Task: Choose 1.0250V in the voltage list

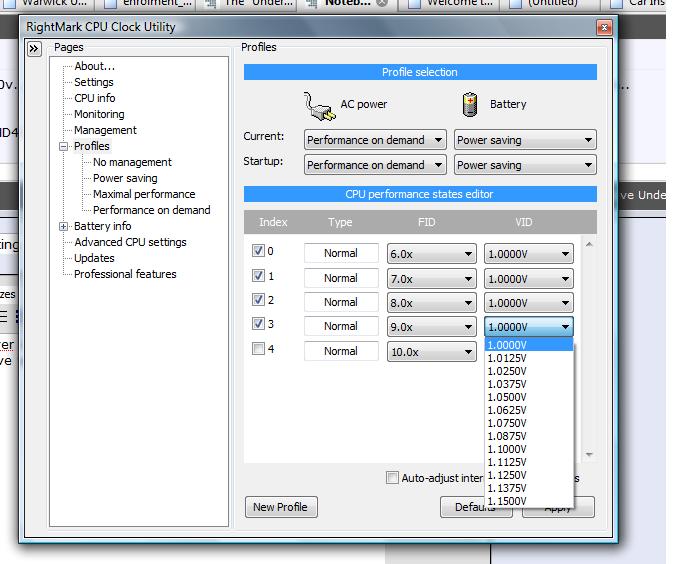Action: point(529,371)
